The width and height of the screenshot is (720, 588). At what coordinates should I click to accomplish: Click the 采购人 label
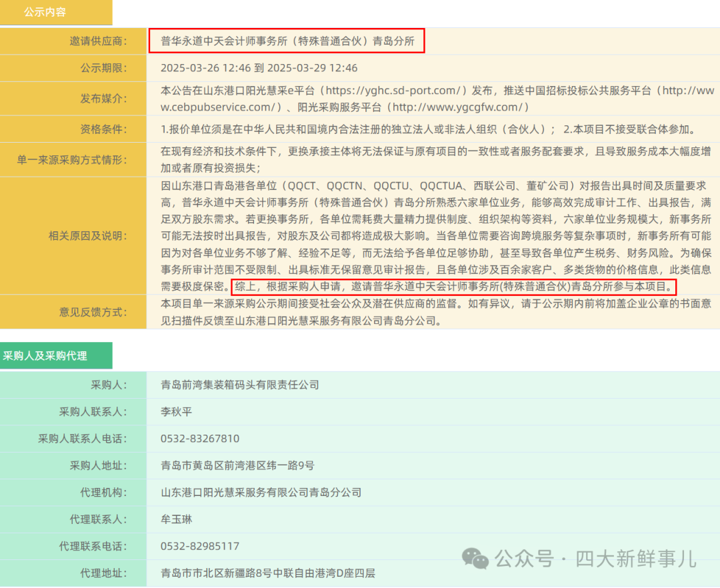coord(109,385)
